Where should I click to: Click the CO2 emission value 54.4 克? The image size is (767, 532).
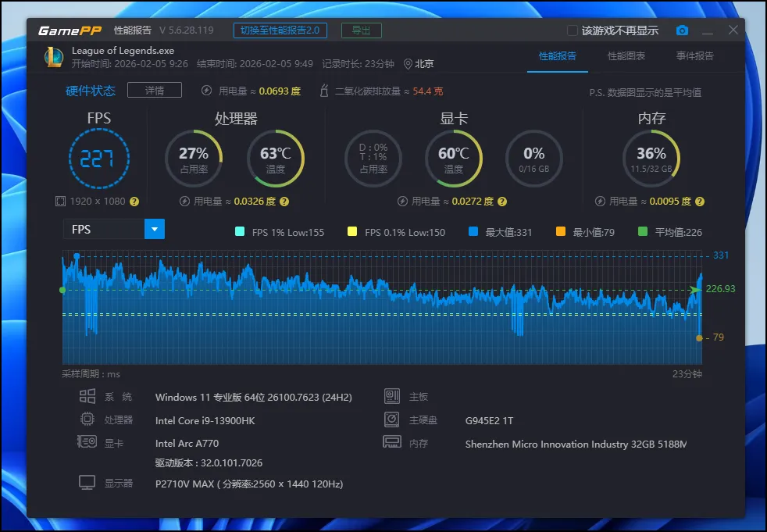[x=428, y=91]
